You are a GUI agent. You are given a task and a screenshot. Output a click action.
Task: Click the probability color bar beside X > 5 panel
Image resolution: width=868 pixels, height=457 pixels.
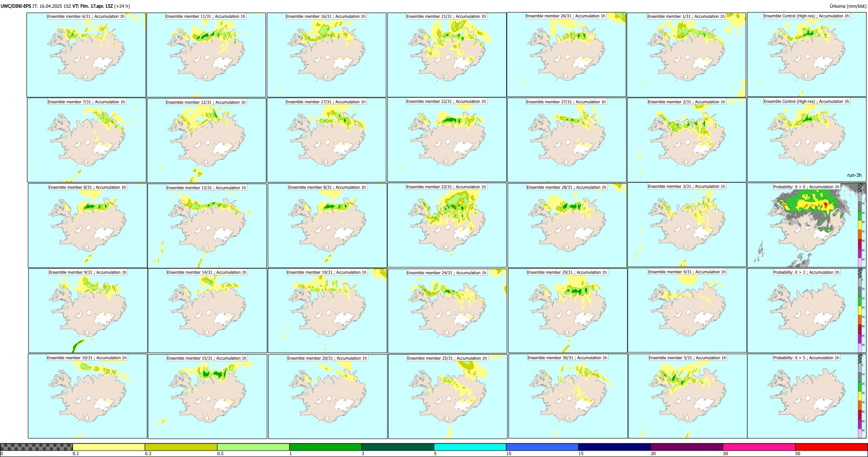pyautogui.click(x=861, y=396)
